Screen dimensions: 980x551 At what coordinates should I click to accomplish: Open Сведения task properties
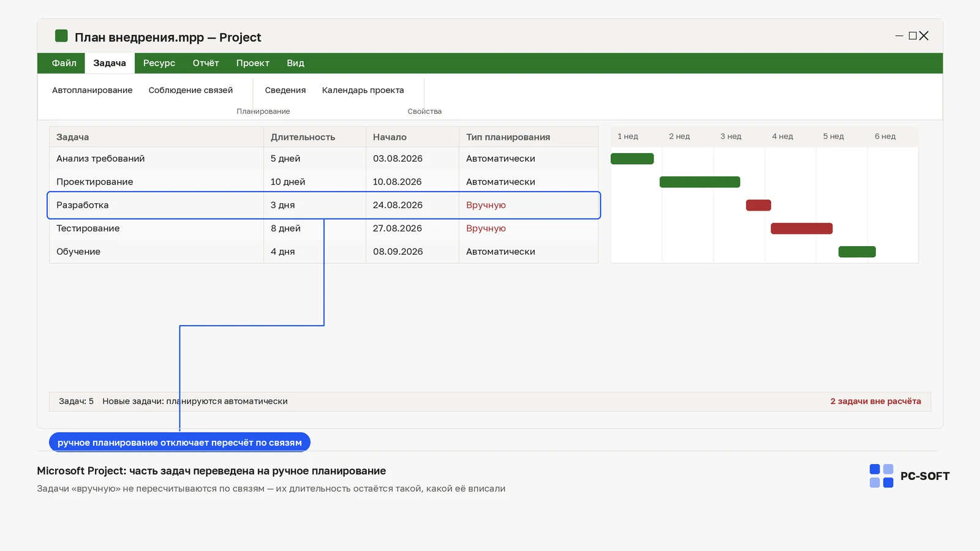[285, 90]
